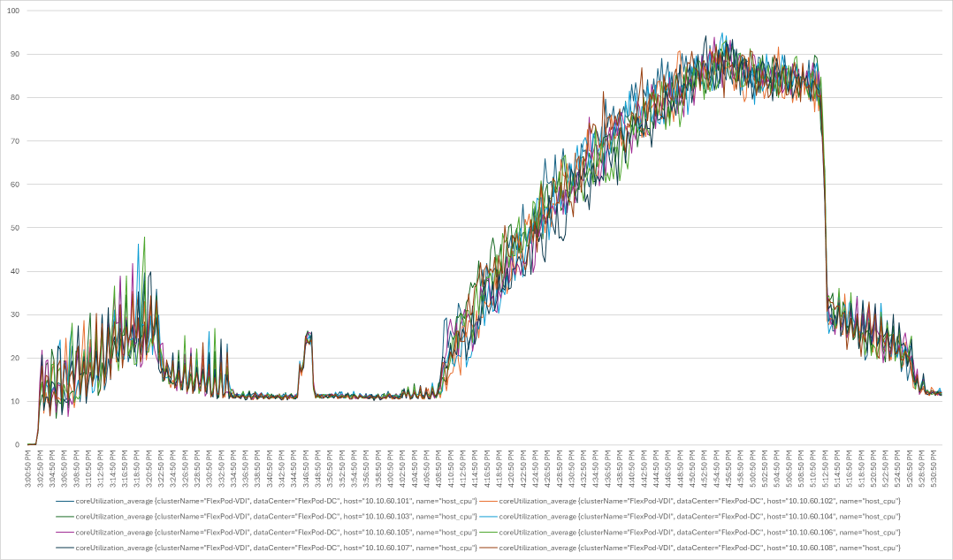Screen dimensions: 953x560
Task: Click the y-axis label 80
Action: coord(15,98)
